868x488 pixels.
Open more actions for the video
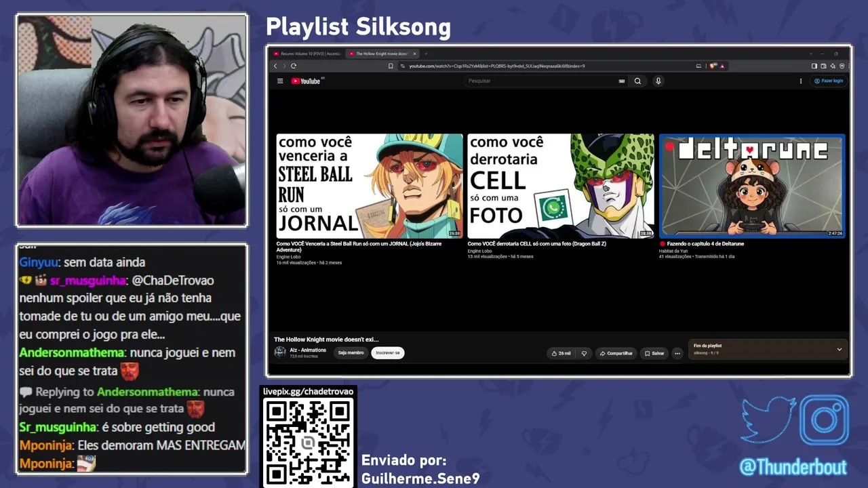coord(677,353)
